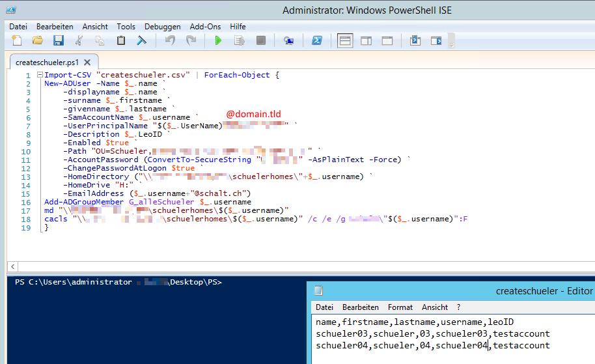Create a new script file
The height and width of the screenshot is (364, 595).
coord(17,40)
